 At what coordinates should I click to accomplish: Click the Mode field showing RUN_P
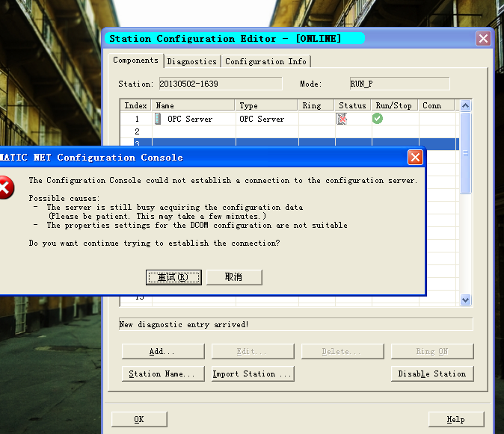click(x=399, y=84)
